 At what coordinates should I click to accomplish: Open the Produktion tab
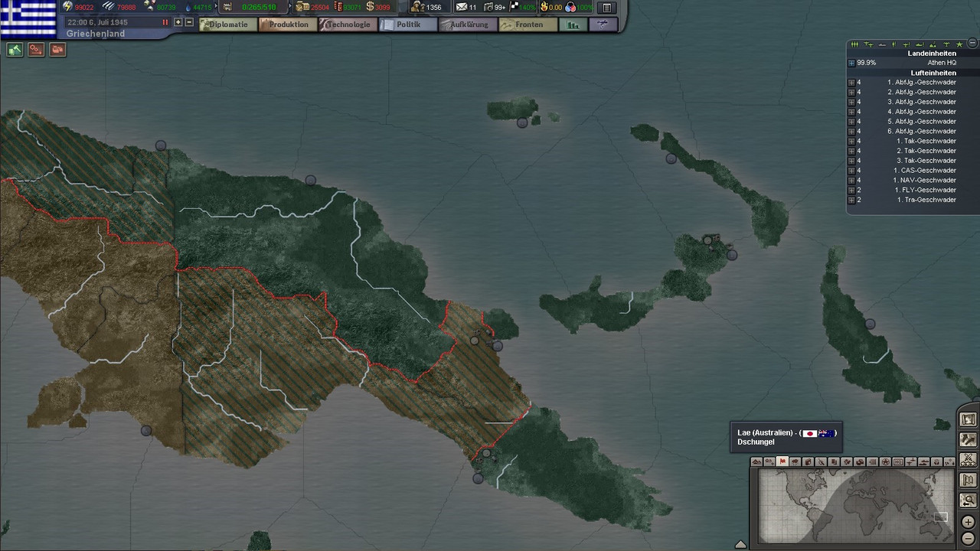[287, 24]
